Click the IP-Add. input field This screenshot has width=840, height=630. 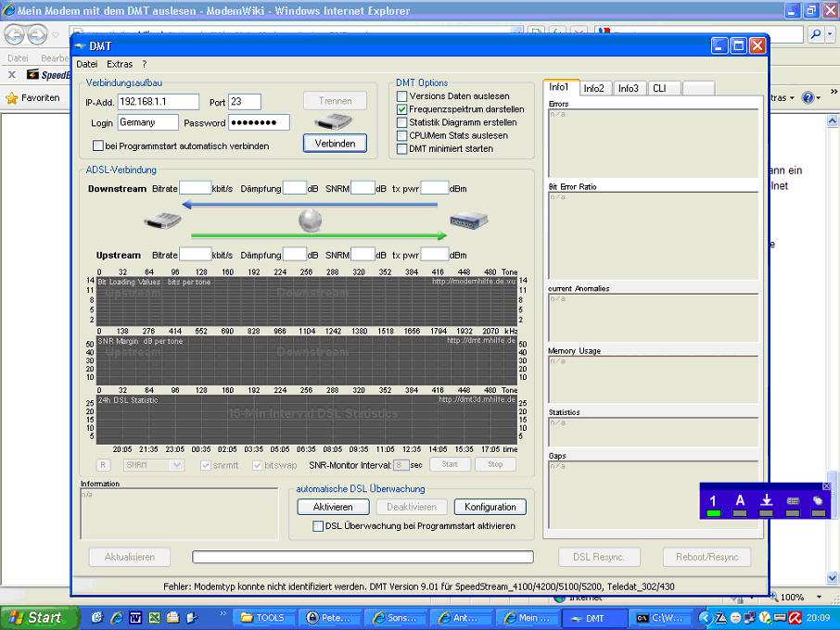[x=158, y=102]
